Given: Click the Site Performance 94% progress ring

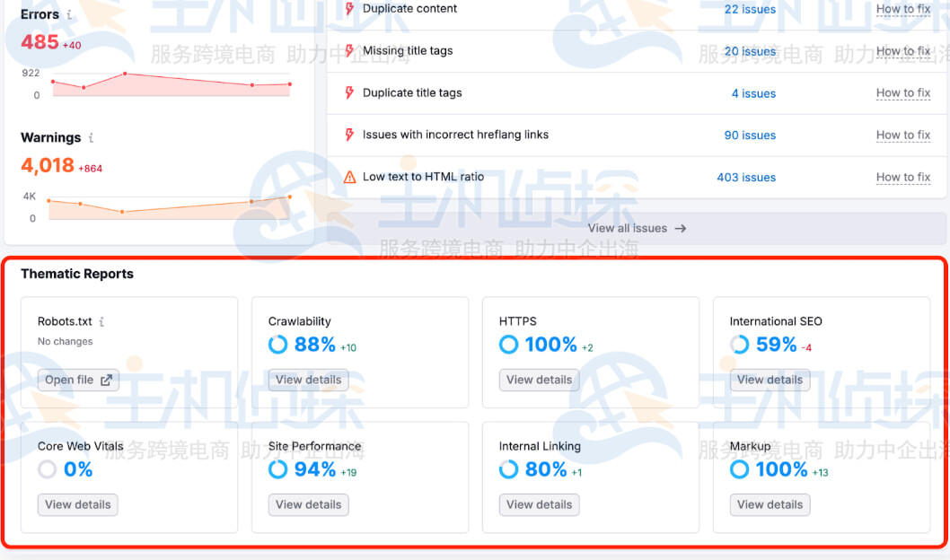Looking at the screenshot, I should coord(278,469).
